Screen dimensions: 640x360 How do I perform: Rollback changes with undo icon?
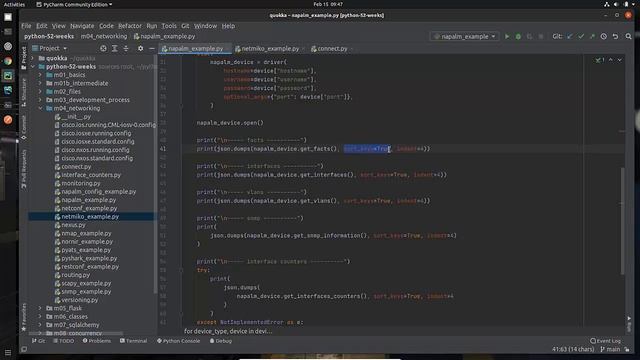[615, 36]
